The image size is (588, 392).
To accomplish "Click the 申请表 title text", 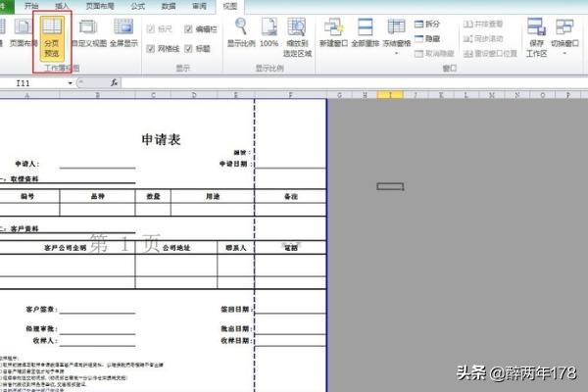I will pos(162,139).
